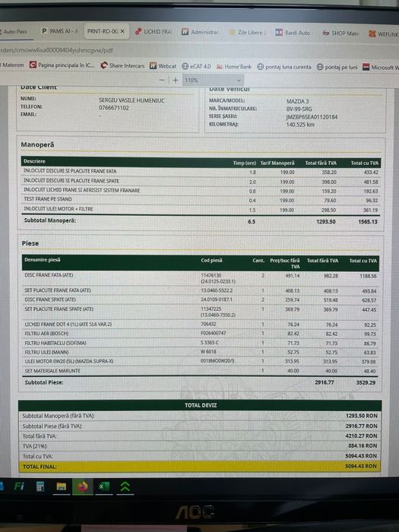Click the Fi app icon in taskbar
Screen dimensions: 399x532
coord(19,486)
